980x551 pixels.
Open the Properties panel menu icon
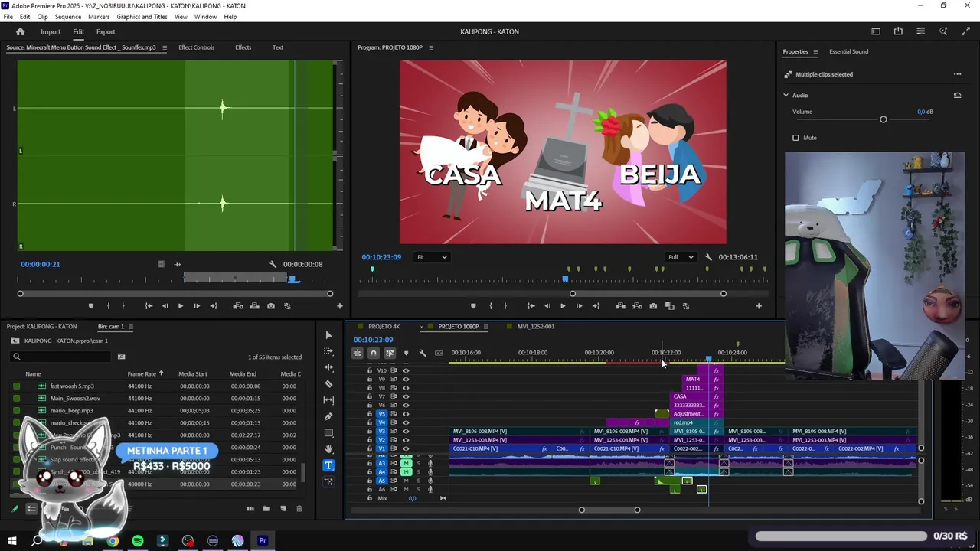815,52
